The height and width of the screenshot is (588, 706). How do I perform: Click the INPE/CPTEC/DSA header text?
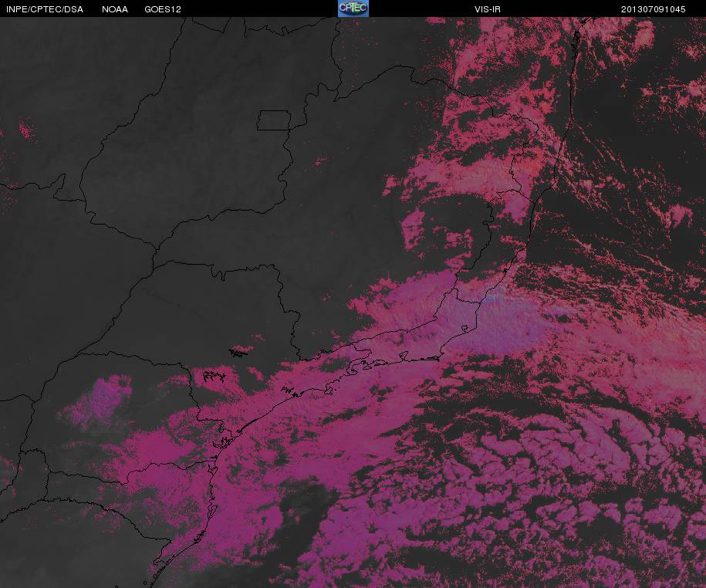click(45, 9)
